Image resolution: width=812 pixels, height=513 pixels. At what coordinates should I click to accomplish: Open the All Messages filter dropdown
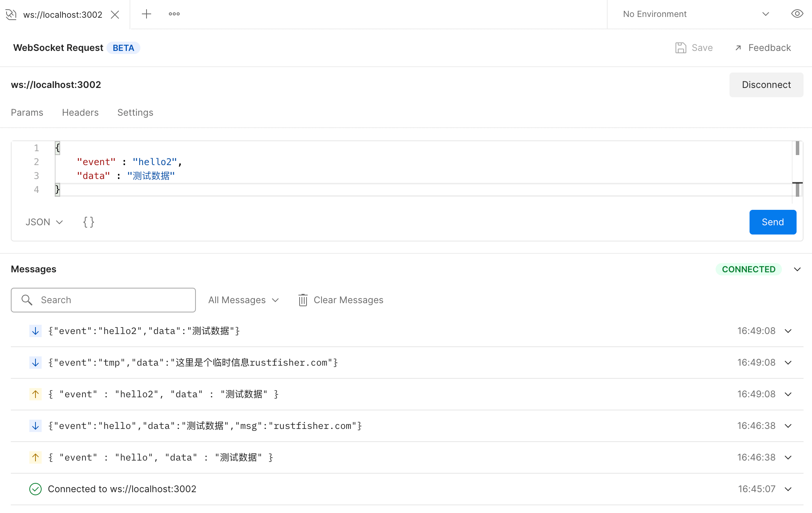pyautogui.click(x=243, y=300)
